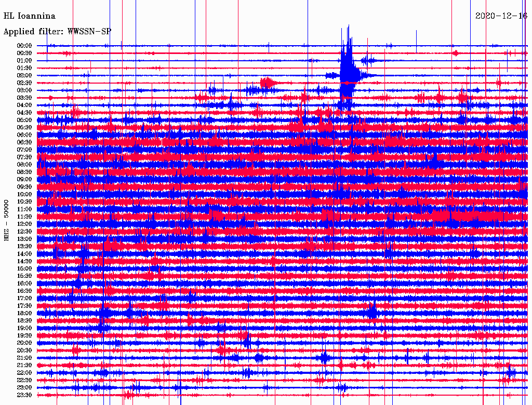The width and height of the screenshot is (532, 405).
Task: Select the 23:00 time row label
Action: [x=24, y=388]
